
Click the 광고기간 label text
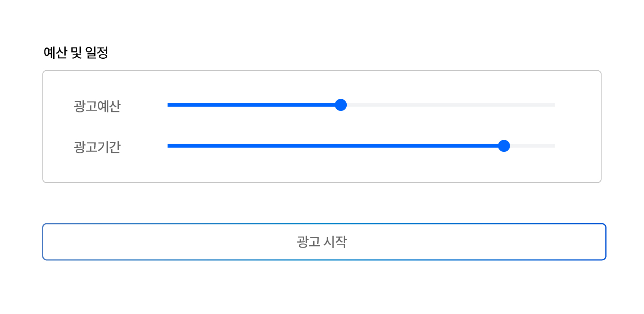pyautogui.click(x=97, y=147)
